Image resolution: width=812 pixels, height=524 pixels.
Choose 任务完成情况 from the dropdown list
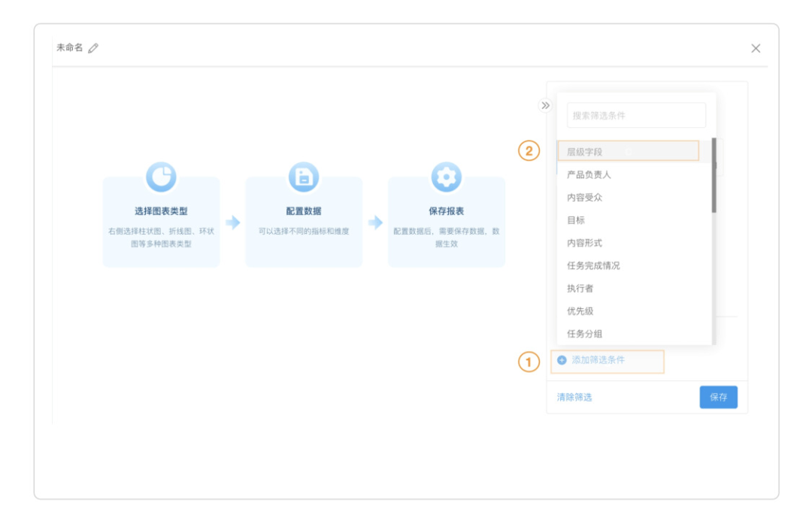[x=593, y=265]
